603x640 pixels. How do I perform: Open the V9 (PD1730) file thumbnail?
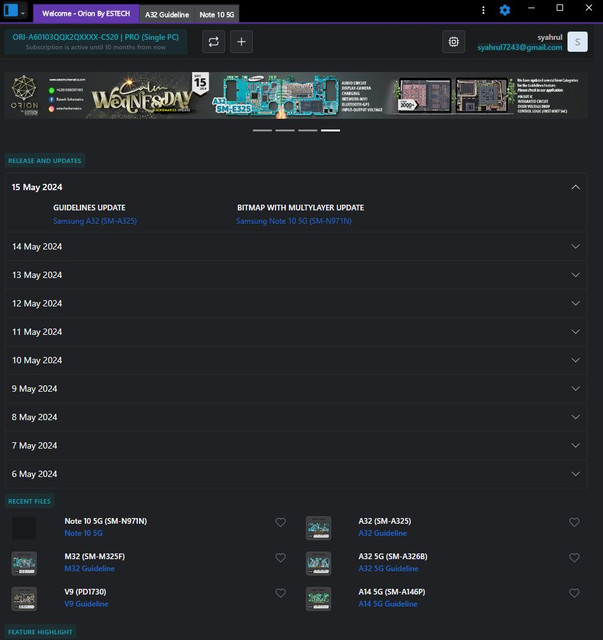coord(24,598)
